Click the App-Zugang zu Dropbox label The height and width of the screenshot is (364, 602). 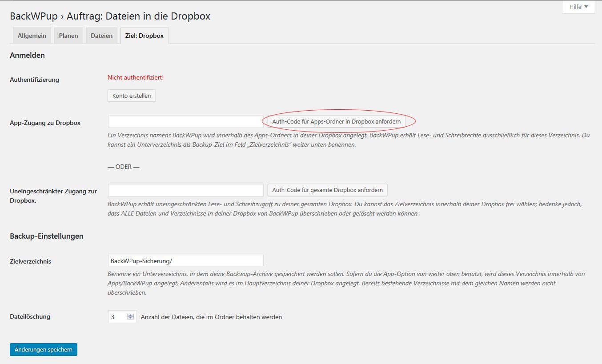pos(45,123)
